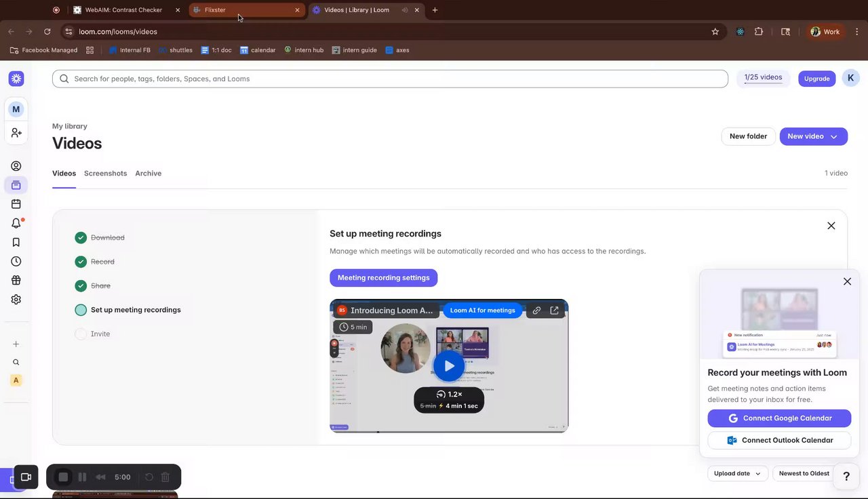Click Connect Google Calendar
Screen dimensions: 868x499
[779, 418]
